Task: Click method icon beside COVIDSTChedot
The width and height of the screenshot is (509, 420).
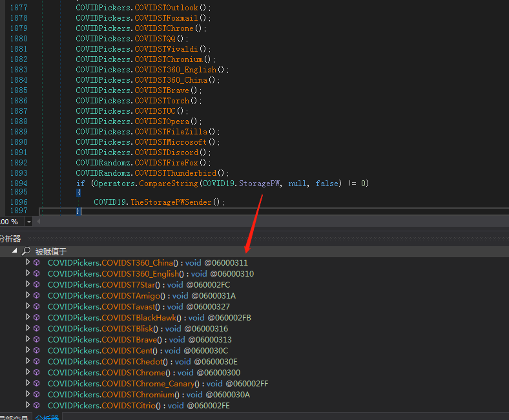Action: 37,362
